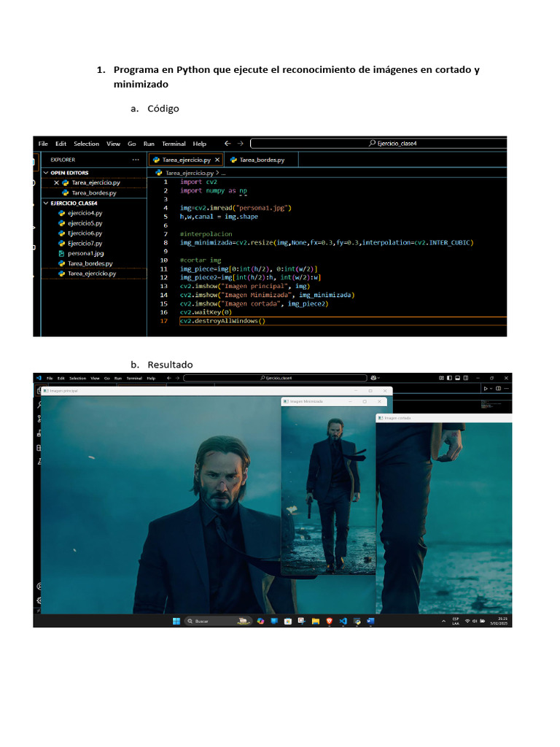Click code line cv2.waitKey(0)
The image size is (560, 747).
pos(206,312)
